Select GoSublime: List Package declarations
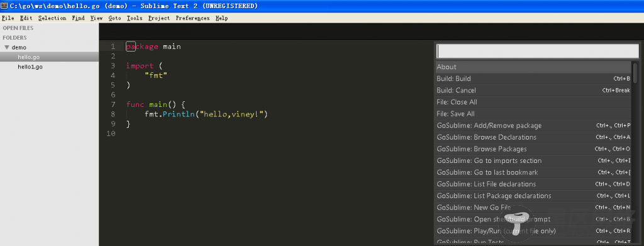 coord(533,196)
